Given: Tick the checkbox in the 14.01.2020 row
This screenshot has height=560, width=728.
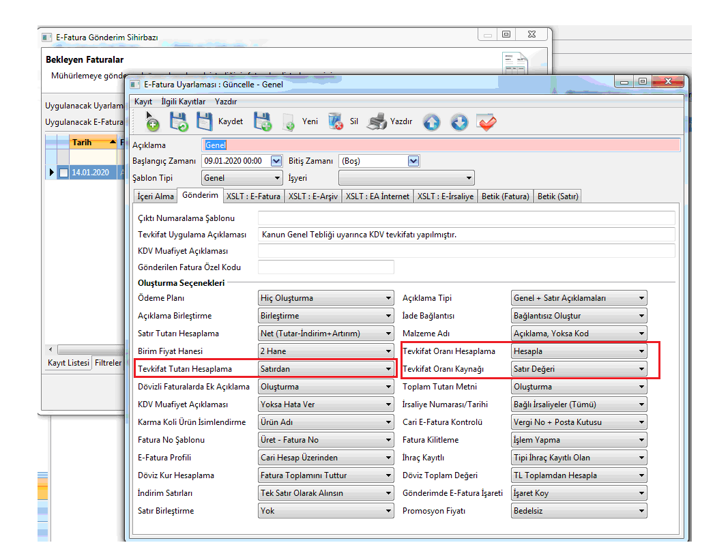Looking at the screenshot, I should pos(63,173).
